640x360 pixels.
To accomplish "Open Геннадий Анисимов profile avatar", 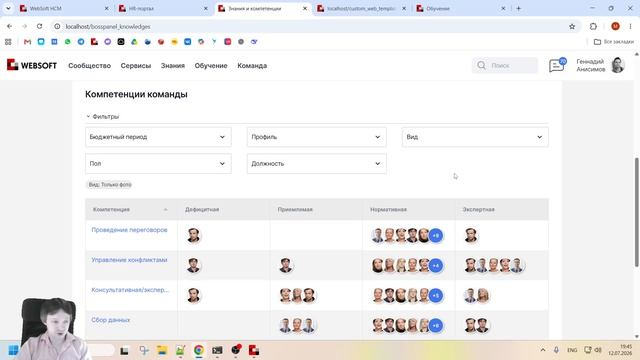I will (x=618, y=65).
